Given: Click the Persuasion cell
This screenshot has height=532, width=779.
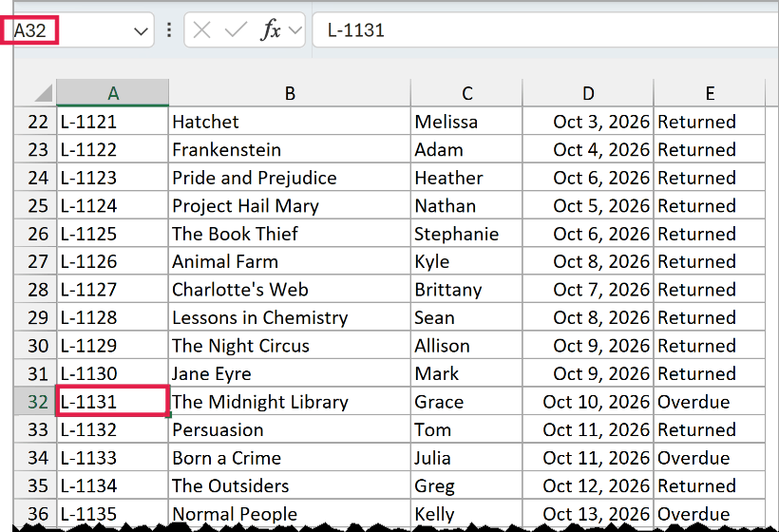Looking at the screenshot, I should [x=290, y=429].
